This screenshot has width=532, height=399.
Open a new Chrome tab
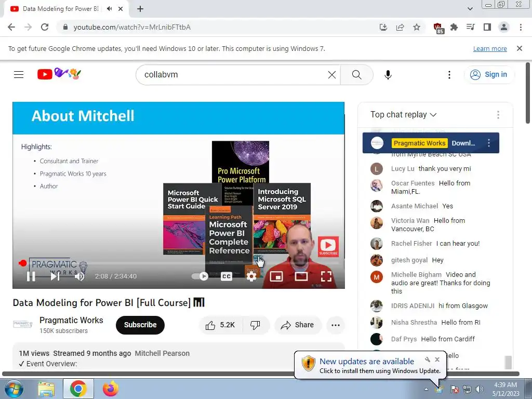click(140, 9)
